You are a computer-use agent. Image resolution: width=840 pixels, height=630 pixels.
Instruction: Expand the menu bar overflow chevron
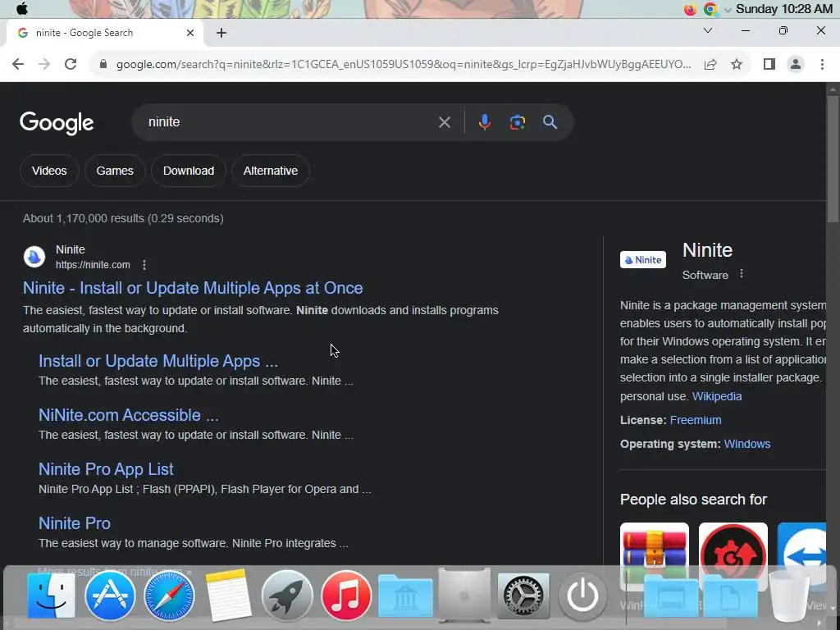728,10
